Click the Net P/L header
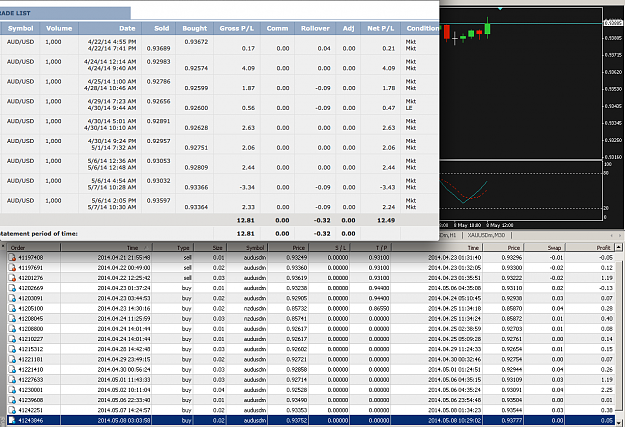625x427 pixels. (x=380, y=28)
